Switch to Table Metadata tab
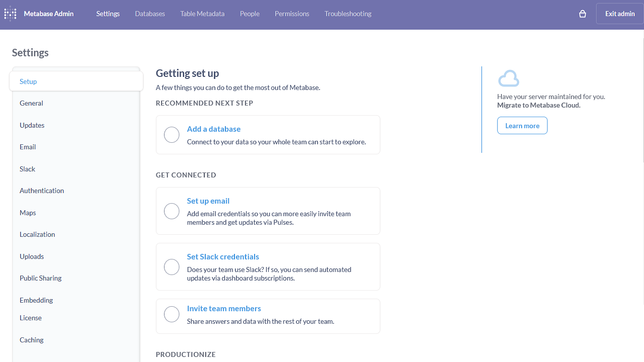The image size is (644, 362). (202, 14)
